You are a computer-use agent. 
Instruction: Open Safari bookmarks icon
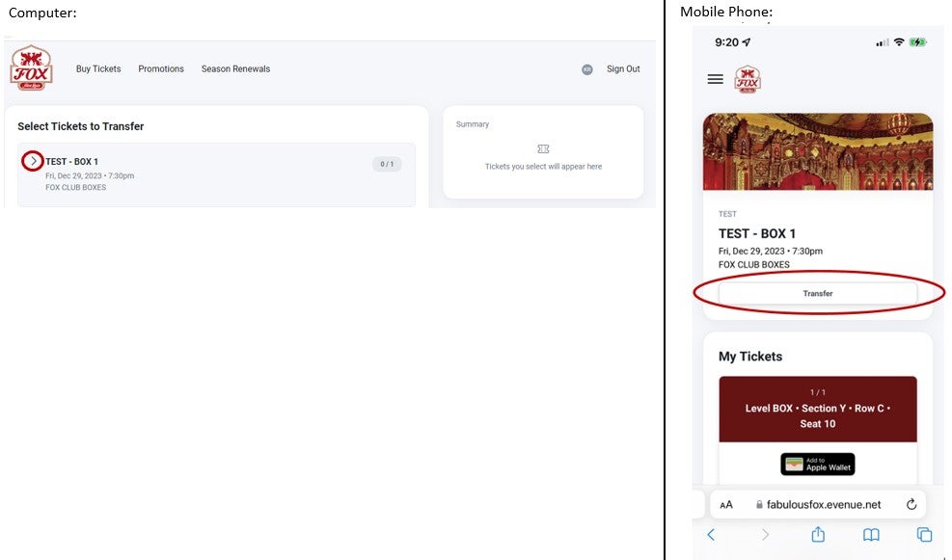871,534
